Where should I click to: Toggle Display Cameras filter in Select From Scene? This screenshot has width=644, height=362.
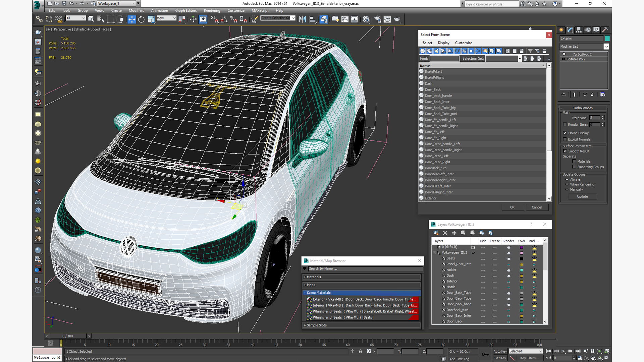(443, 51)
